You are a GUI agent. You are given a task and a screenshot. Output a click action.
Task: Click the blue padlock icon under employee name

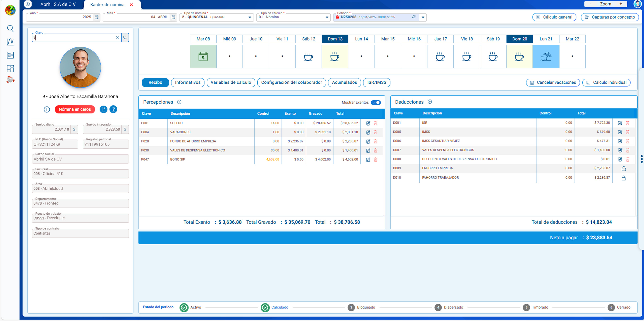coord(103,109)
